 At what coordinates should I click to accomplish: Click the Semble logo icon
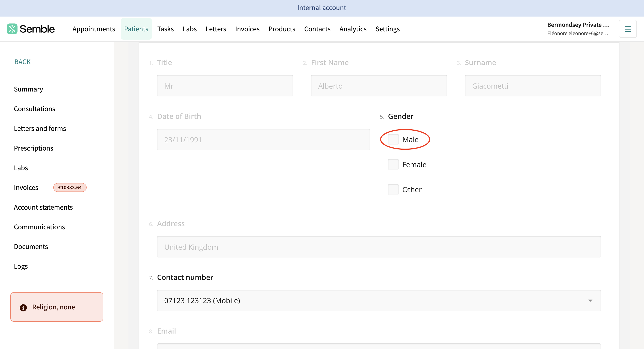(x=12, y=29)
